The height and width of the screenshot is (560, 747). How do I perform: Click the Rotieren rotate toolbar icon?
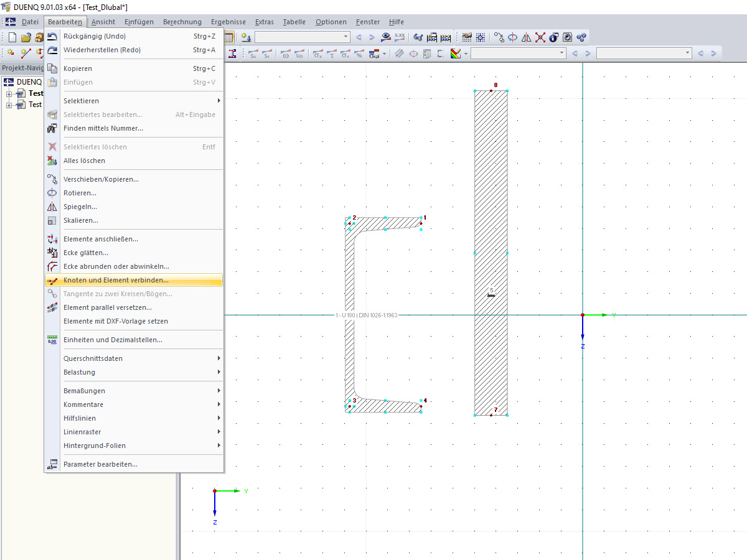pos(512,37)
